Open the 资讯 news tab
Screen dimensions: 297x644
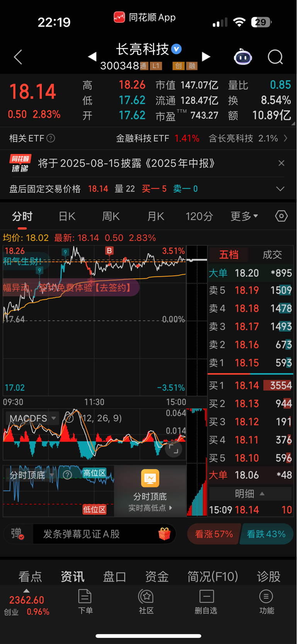point(73,577)
